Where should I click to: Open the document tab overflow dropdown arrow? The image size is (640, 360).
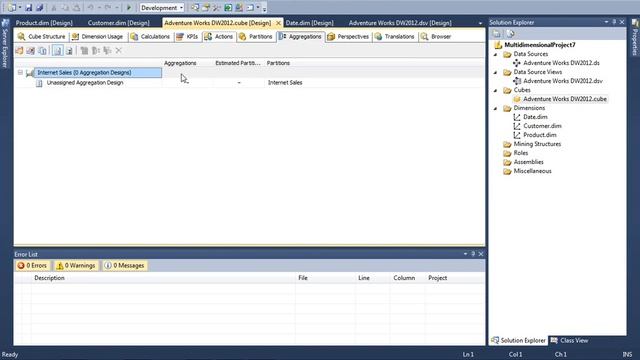pyautogui.click(x=480, y=23)
